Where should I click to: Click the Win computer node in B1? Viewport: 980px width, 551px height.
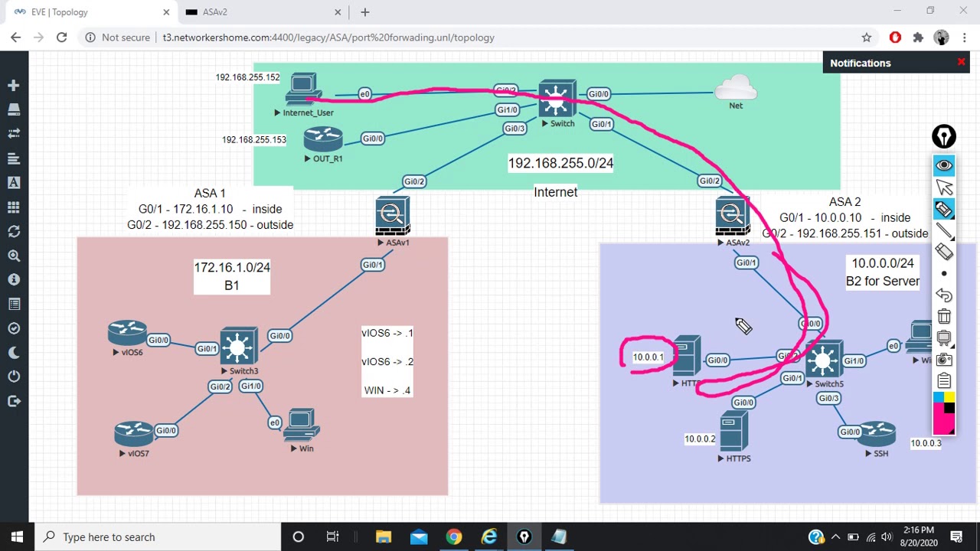click(x=301, y=425)
